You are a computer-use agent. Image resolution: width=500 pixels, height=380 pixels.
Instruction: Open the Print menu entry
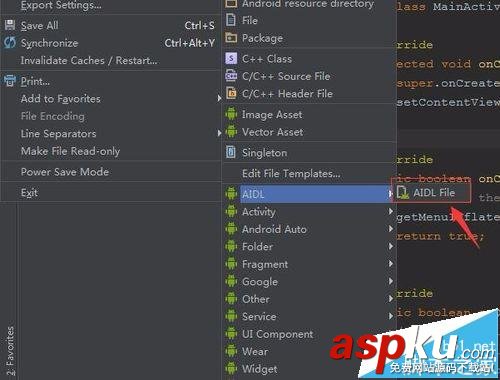pyautogui.click(x=110, y=81)
